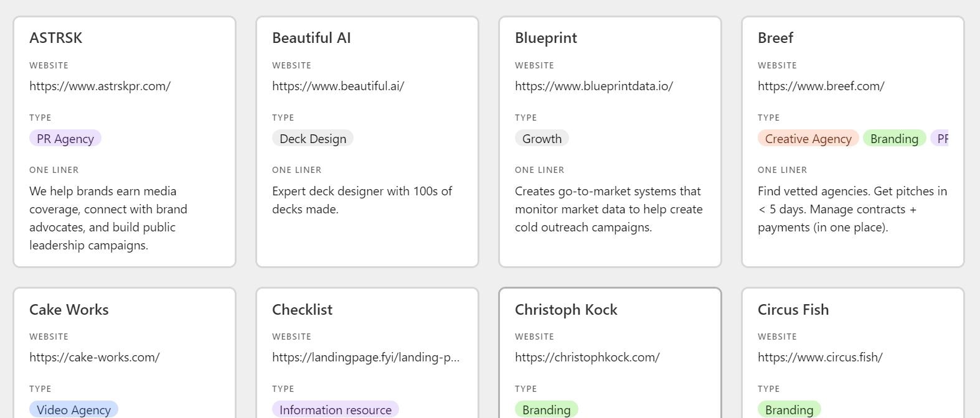980x418 pixels.
Task: Select the Cake Works card title
Action: [x=68, y=310]
